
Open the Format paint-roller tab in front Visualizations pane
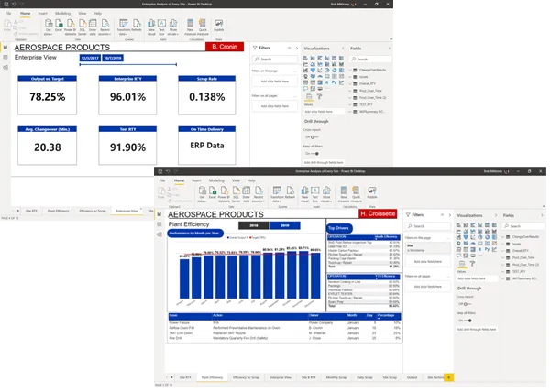coord(473,264)
